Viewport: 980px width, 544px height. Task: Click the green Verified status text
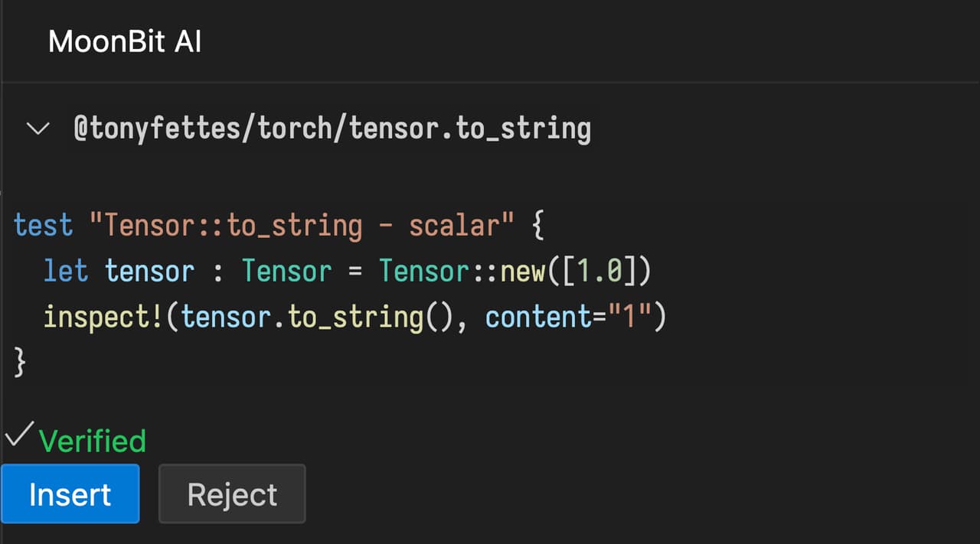point(92,441)
